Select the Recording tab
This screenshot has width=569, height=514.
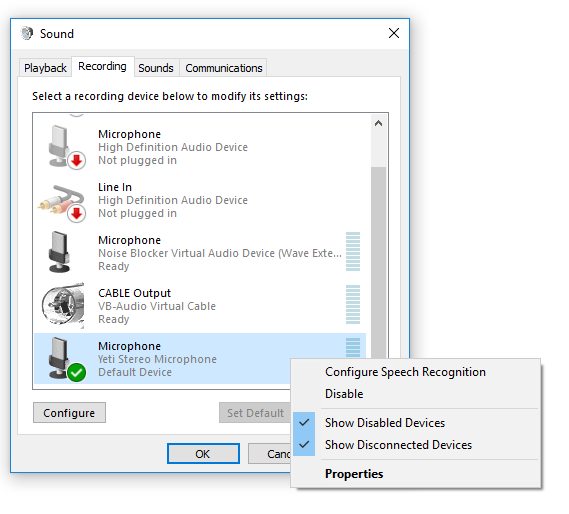[103, 66]
